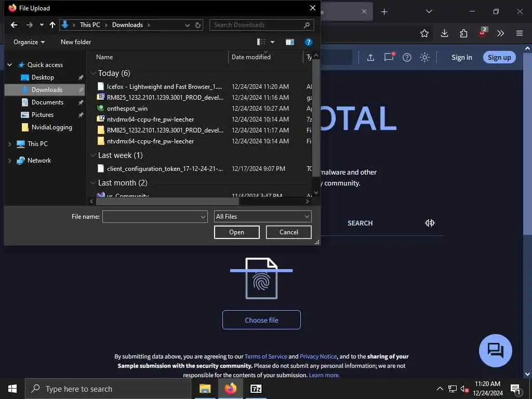Collapse Quick access tree node
This screenshot has height=399, width=532.
10,65
